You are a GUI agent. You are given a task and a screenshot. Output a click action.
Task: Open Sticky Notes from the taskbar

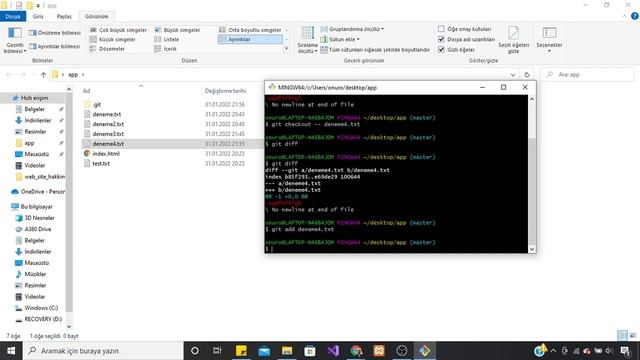241,351
